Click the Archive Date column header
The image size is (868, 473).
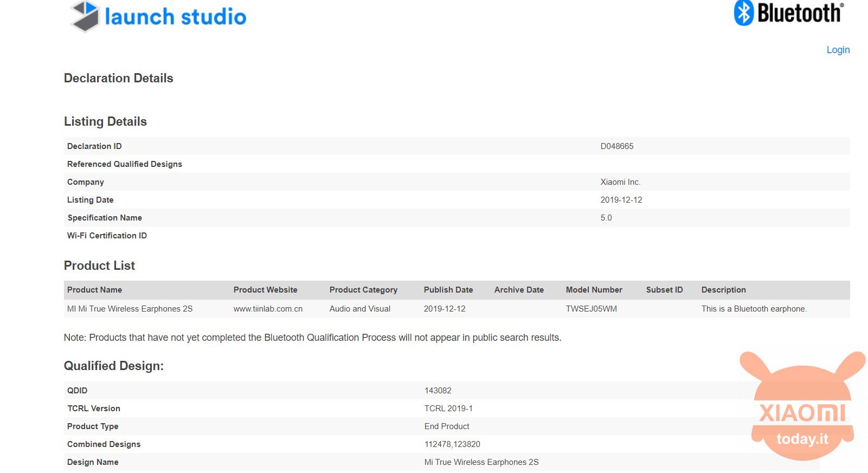click(519, 290)
